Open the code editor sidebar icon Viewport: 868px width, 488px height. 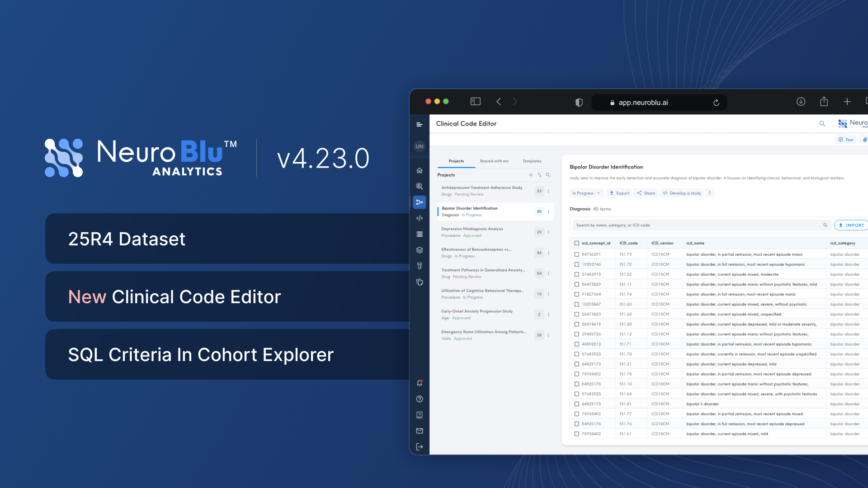click(x=420, y=218)
